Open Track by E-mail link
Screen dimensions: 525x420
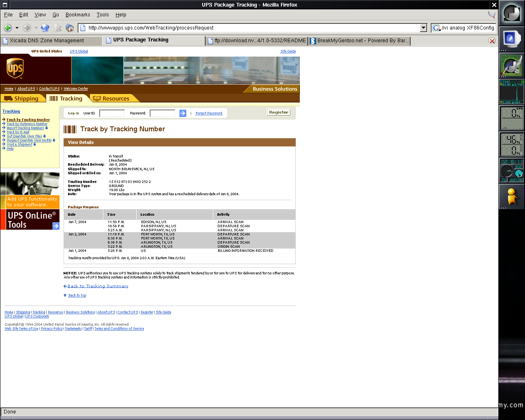18,132
